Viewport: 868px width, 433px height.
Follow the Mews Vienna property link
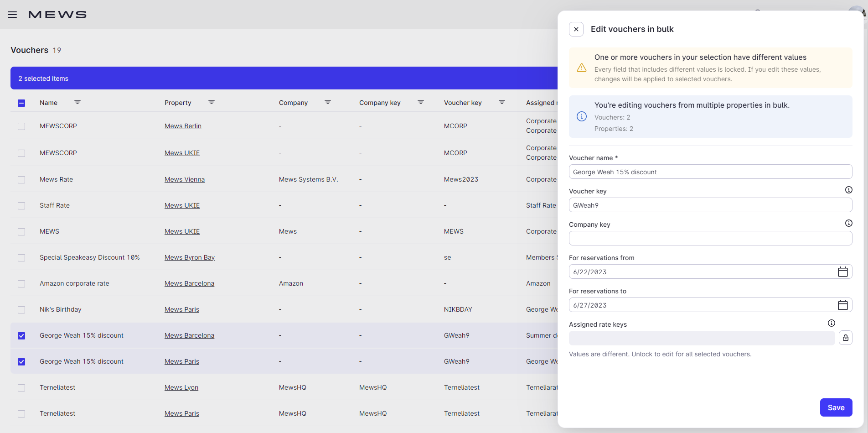click(x=185, y=179)
